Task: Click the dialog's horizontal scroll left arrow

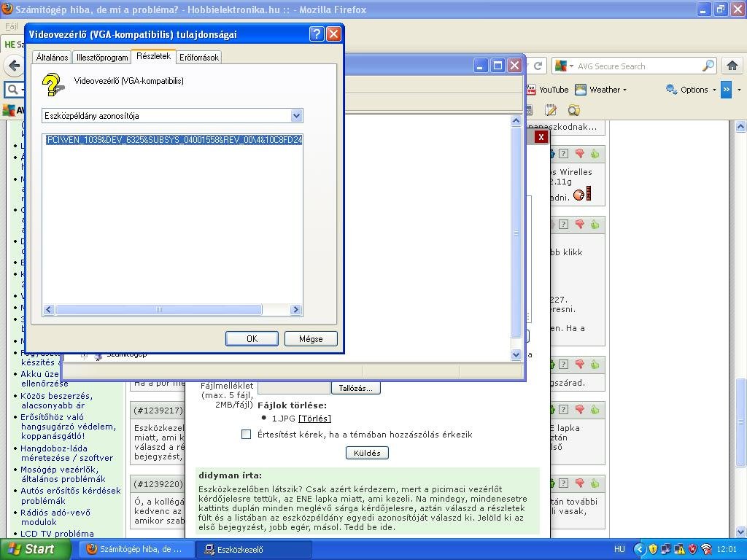Action: pyautogui.click(x=49, y=309)
